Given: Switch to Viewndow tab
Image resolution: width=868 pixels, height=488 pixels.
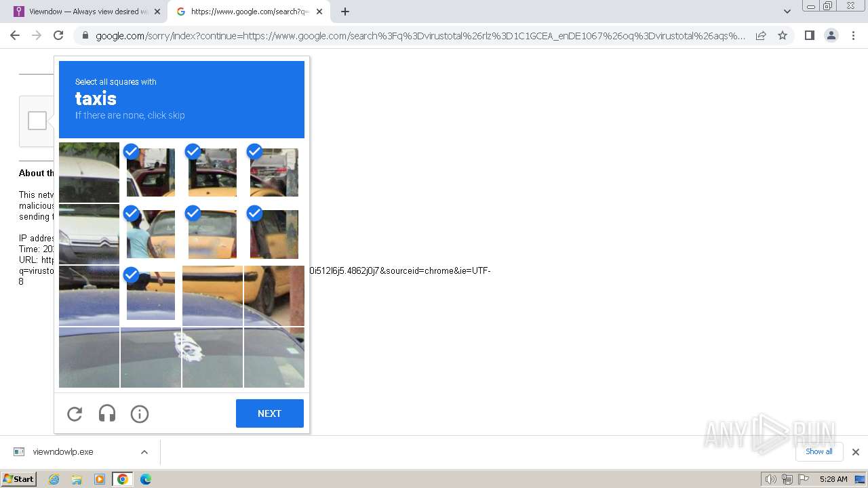Looking at the screenshot, I should pyautogui.click(x=88, y=12).
